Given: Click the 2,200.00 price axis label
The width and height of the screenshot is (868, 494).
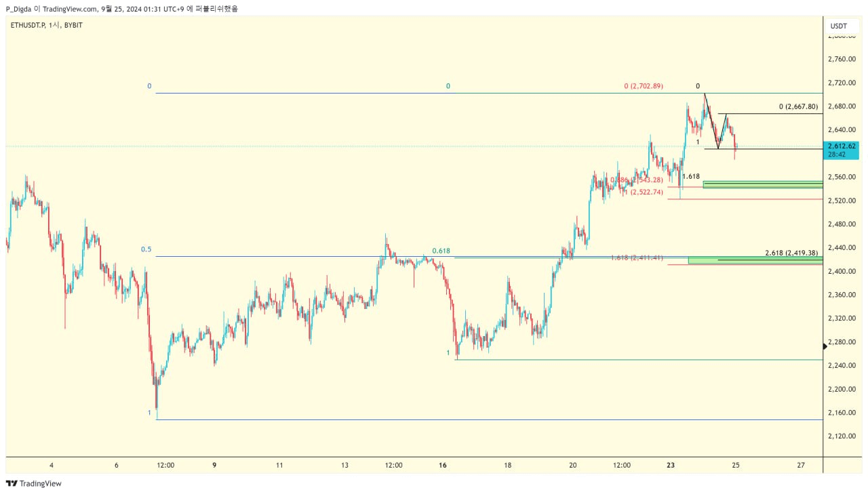Looking at the screenshot, I should click(x=842, y=389).
